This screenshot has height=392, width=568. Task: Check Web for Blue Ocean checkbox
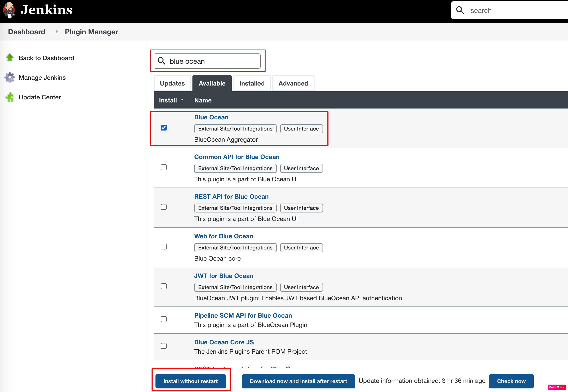click(164, 247)
